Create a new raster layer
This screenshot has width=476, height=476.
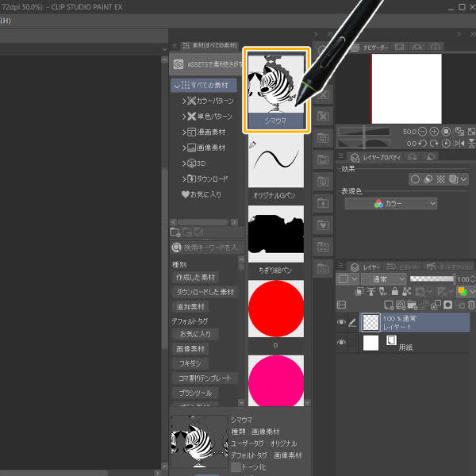tap(389, 305)
